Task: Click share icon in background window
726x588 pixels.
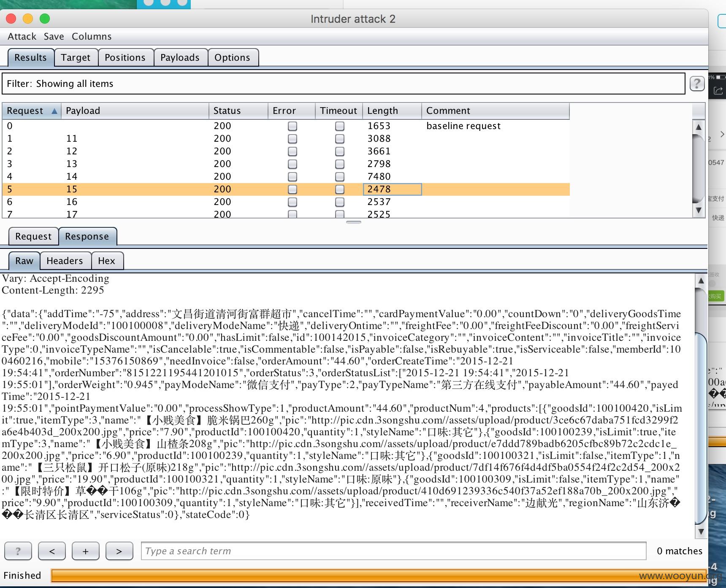Action: (718, 90)
